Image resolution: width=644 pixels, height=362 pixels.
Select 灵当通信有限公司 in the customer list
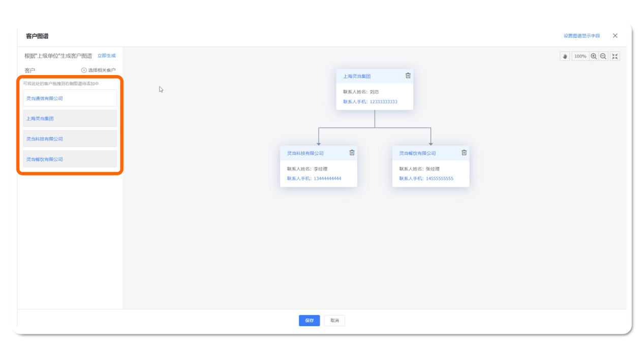point(70,98)
